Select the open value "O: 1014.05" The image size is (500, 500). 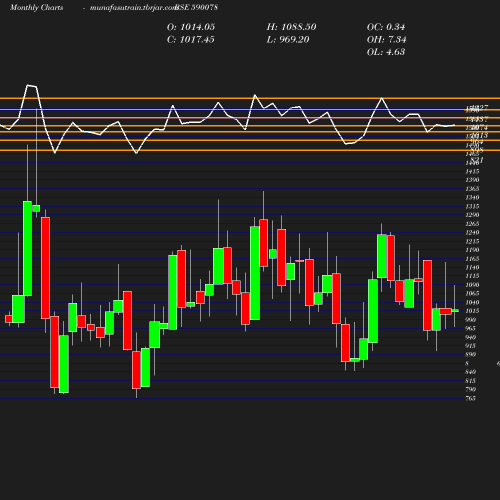click(191, 27)
